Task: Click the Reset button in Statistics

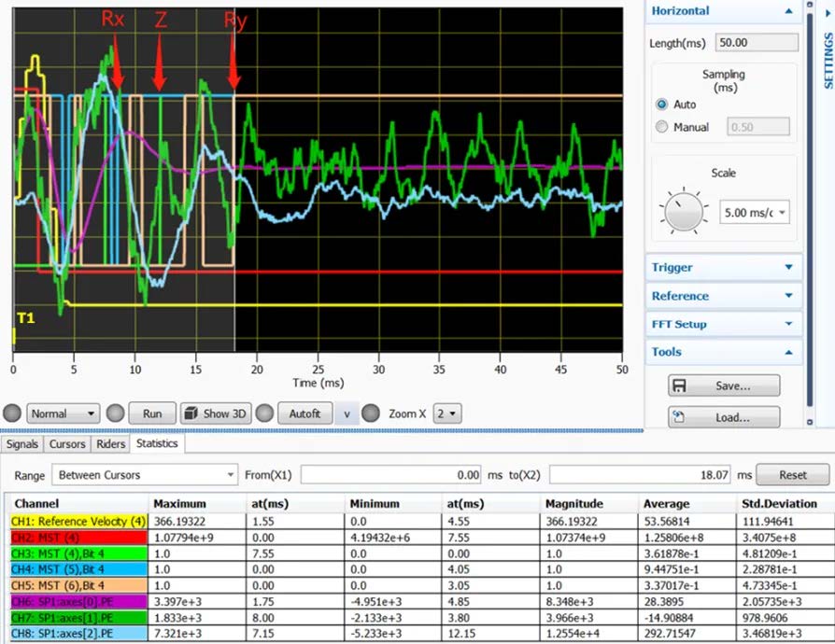Action: click(792, 475)
